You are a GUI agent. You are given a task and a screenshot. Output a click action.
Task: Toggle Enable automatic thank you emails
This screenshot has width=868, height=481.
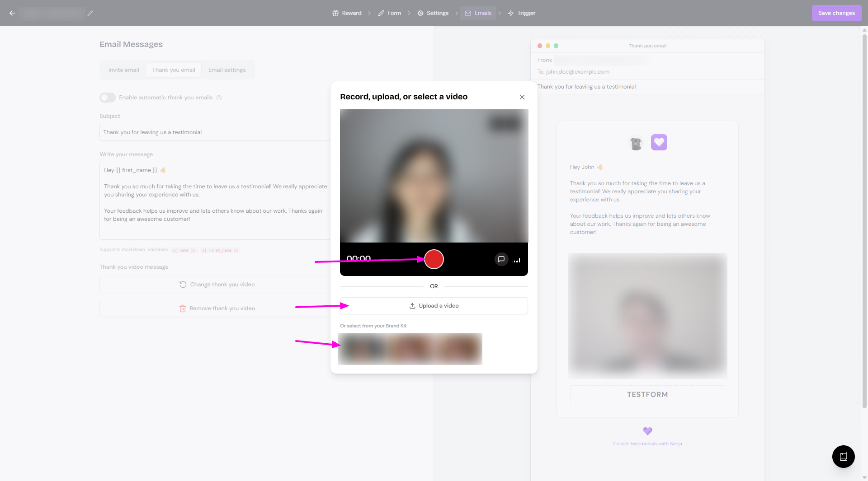click(108, 98)
